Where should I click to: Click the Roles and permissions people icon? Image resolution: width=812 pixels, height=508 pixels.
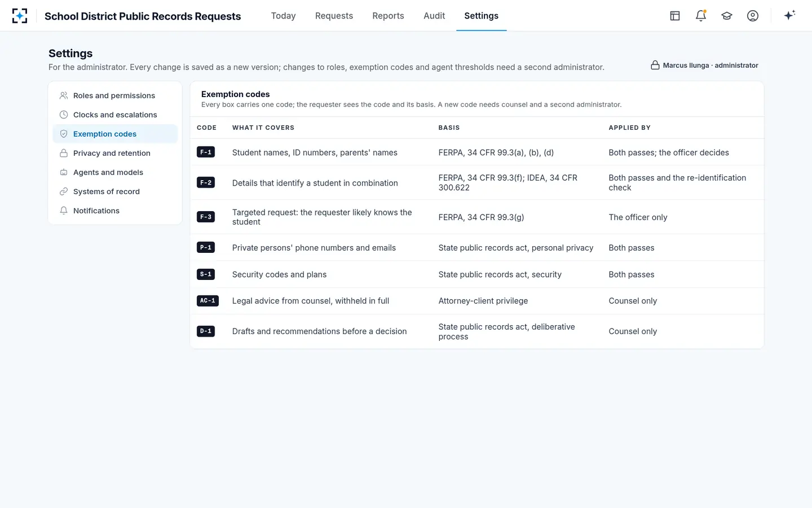64,95
